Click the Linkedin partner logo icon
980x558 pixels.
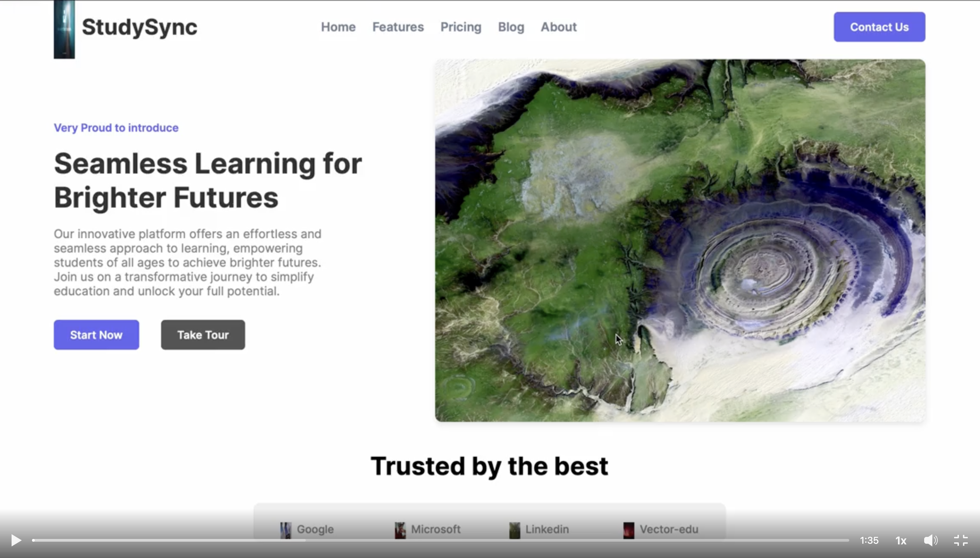515,530
